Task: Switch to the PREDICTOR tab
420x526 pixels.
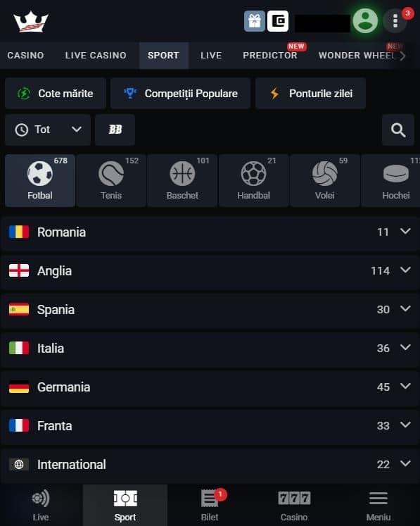Action: [270, 56]
